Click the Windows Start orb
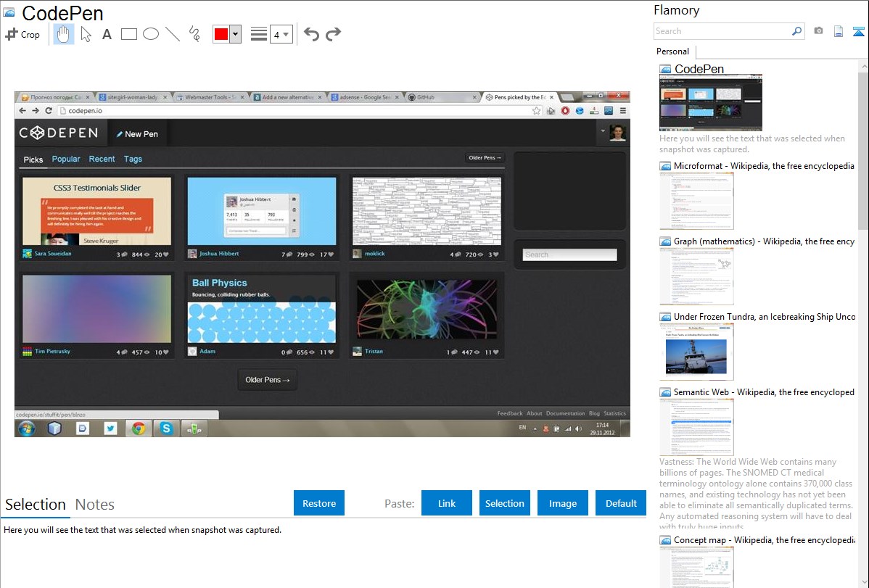 27,428
